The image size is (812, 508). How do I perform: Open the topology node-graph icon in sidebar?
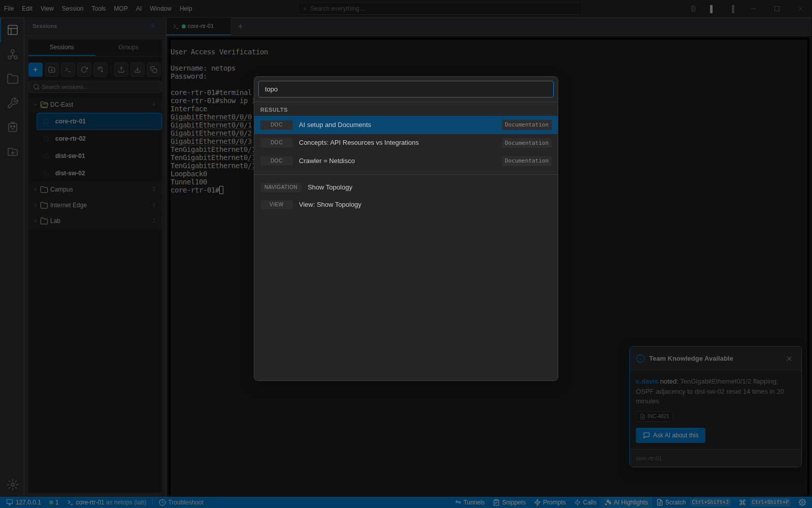pyautogui.click(x=13, y=54)
